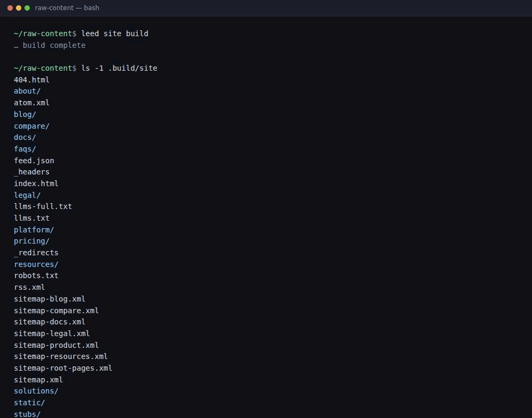The height and width of the screenshot is (418, 532).
Task: Select the solutions/ directory entry
Action: pos(36,391)
